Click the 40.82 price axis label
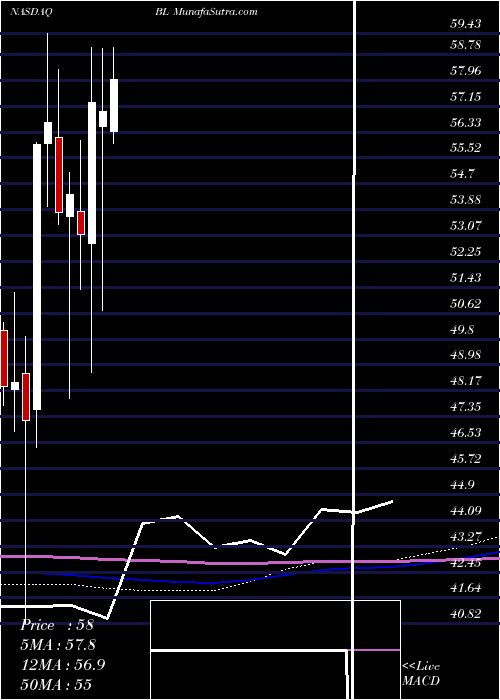 point(466,614)
